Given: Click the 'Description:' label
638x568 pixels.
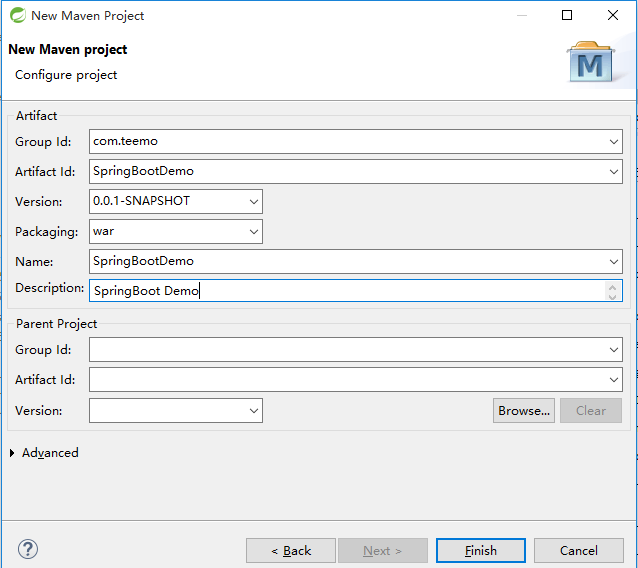Looking at the screenshot, I should [x=50, y=288].
